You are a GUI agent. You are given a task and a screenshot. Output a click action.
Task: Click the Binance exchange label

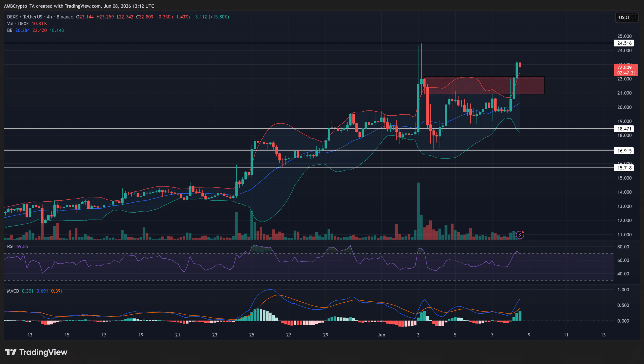point(65,17)
